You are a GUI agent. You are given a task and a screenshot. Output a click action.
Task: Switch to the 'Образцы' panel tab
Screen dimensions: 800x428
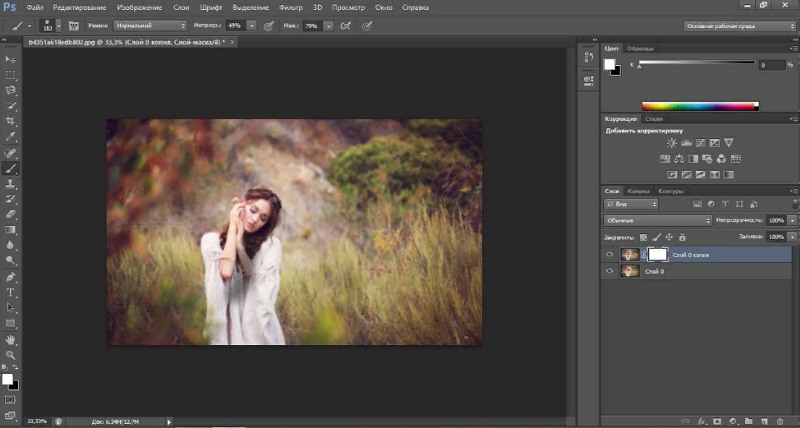[641, 48]
